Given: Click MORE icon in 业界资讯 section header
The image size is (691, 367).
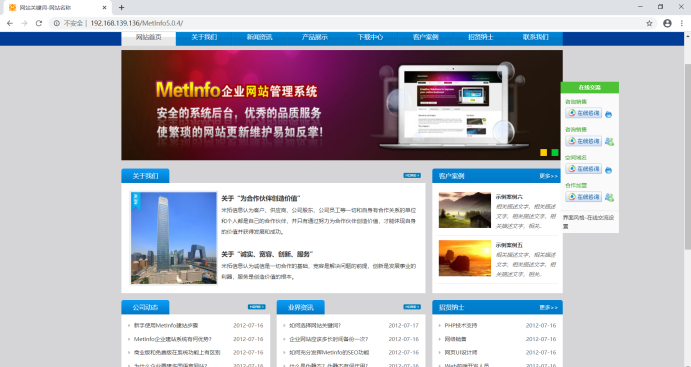Looking at the screenshot, I should point(412,307).
